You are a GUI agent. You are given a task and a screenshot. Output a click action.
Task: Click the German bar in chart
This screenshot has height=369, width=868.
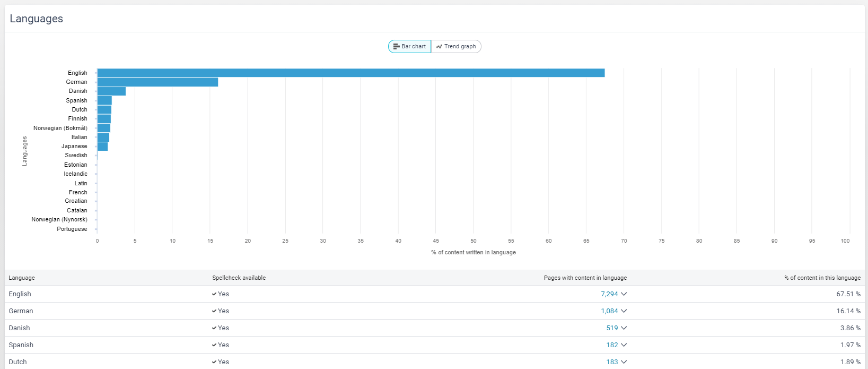(157, 82)
